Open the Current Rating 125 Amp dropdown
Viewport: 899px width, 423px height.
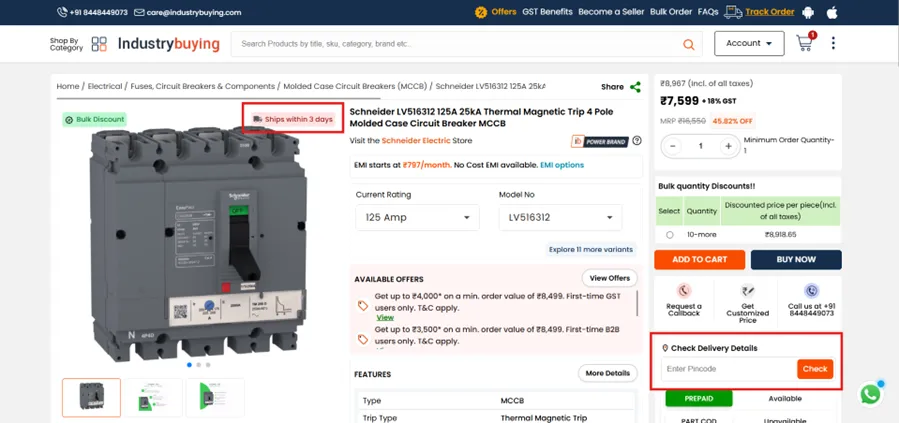coord(418,217)
